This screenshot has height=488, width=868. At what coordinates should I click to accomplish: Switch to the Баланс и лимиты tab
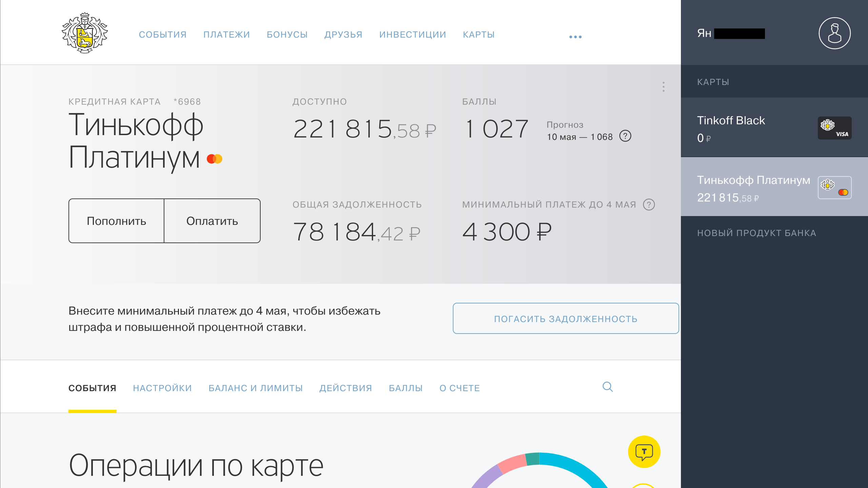(256, 388)
